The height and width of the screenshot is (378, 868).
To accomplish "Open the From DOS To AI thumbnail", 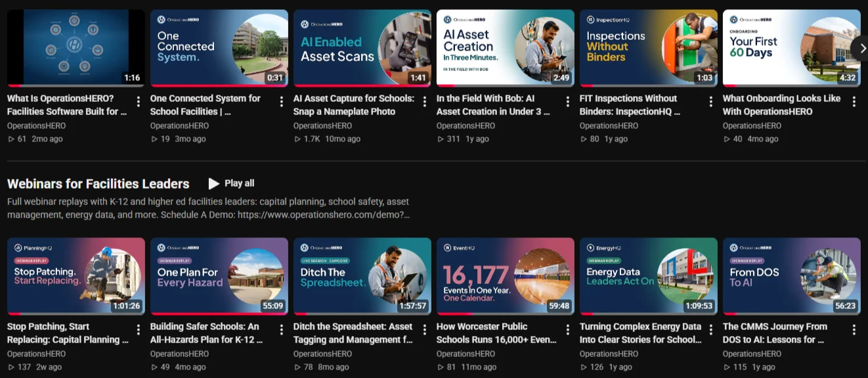I will pyautogui.click(x=792, y=276).
